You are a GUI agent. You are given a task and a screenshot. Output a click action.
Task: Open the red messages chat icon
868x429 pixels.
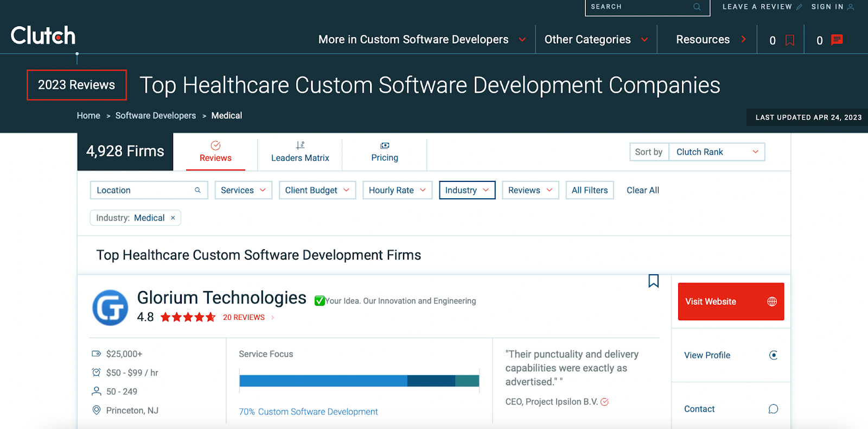point(837,40)
